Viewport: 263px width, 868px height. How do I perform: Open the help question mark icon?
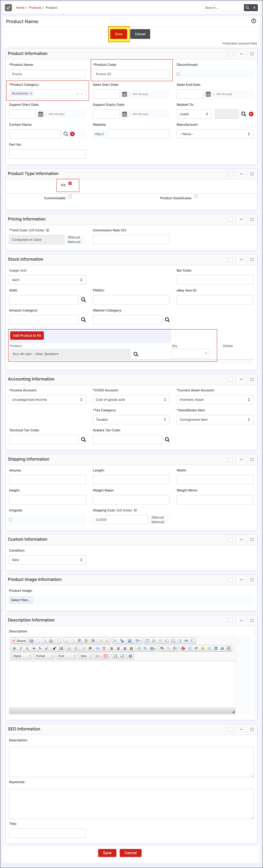pyautogui.click(x=254, y=21)
